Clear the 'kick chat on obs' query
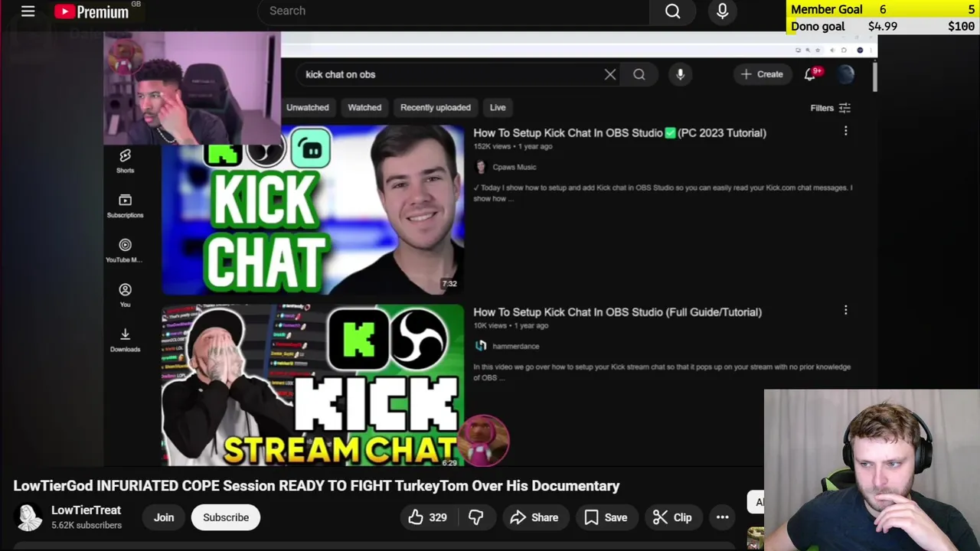Screen dimensions: 980x551 click(x=609, y=74)
